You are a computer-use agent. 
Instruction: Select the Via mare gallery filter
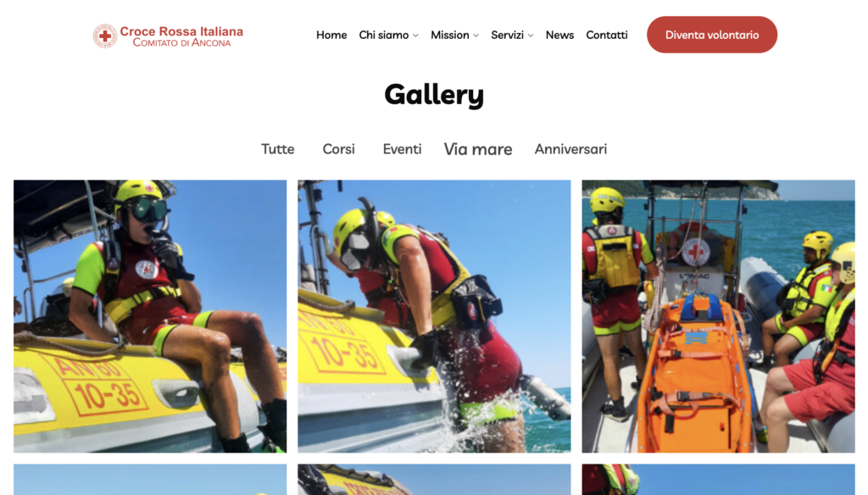[x=478, y=149]
